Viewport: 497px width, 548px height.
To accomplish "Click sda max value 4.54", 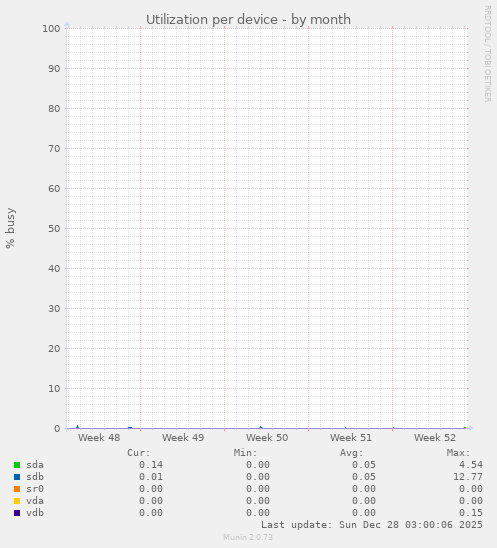I will [x=471, y=465].
